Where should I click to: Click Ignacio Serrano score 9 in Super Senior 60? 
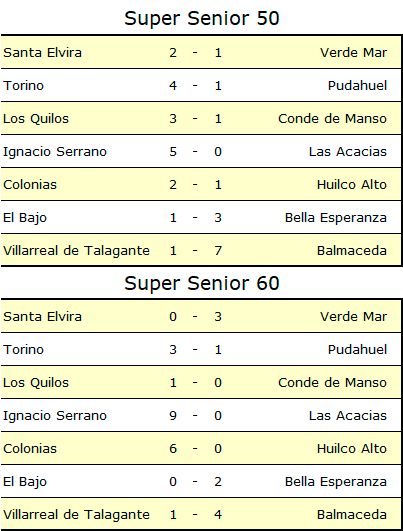[173, 416]
